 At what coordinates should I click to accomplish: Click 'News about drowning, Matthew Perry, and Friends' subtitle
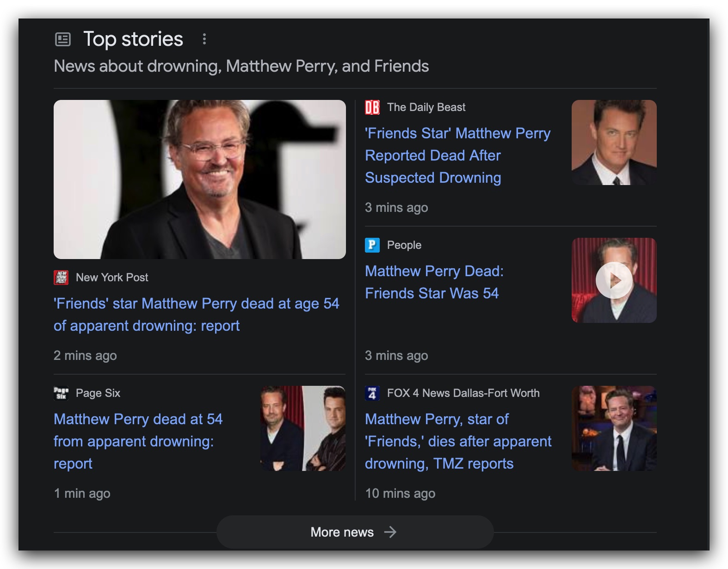(x=241, y=66)
